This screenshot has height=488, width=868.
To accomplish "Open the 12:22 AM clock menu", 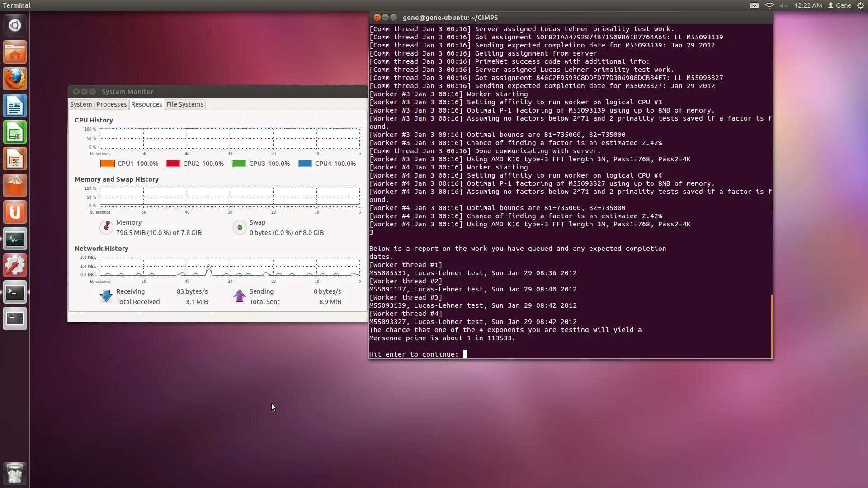I will click(808, 5).
